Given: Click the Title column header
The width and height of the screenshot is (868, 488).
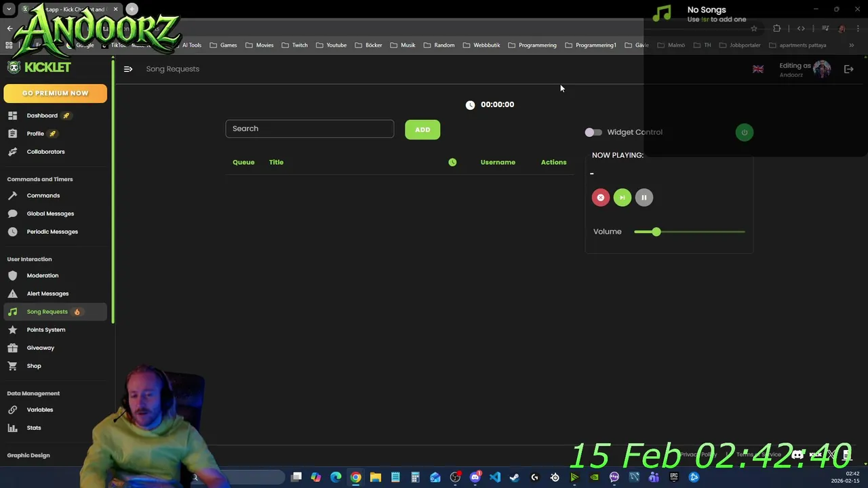Looking at the screenshot, I should click(276, 162).
